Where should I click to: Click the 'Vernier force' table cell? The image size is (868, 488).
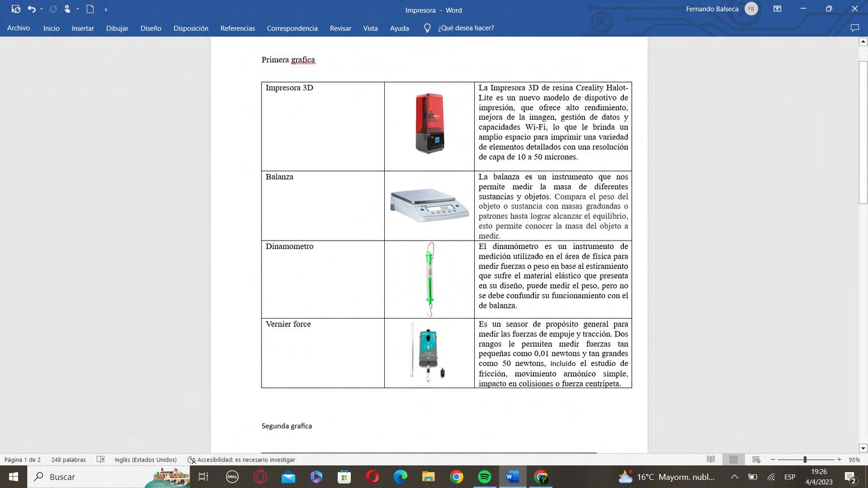pos(323,353)
